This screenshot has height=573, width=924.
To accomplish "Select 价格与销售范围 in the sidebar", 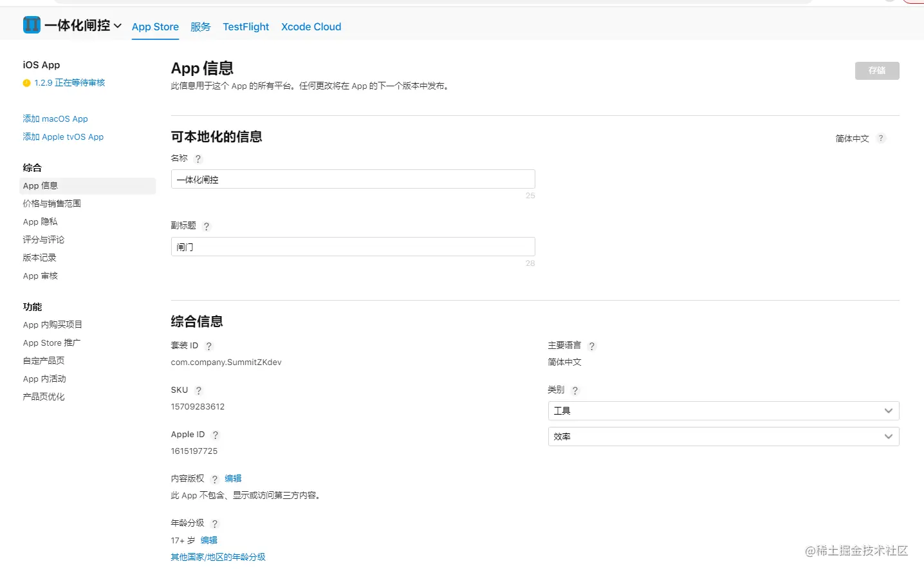I will click(51, 203).
